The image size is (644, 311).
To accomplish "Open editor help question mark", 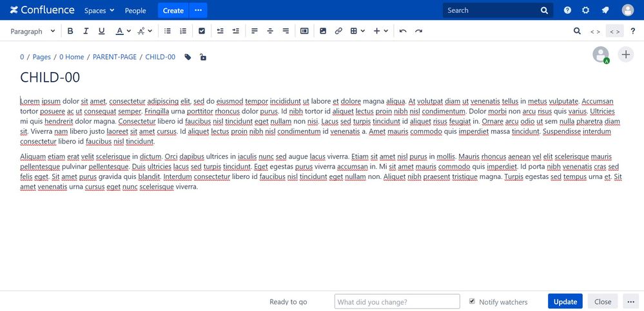I will (633, 31).
